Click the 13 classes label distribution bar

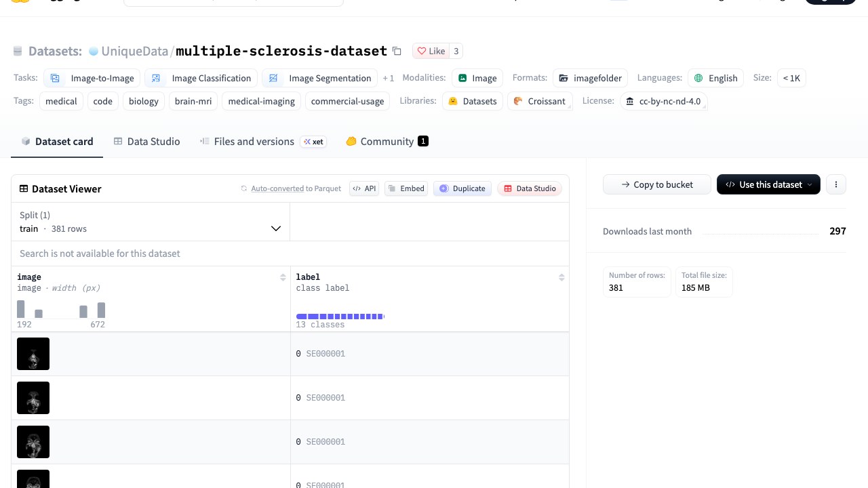point(340,317)
